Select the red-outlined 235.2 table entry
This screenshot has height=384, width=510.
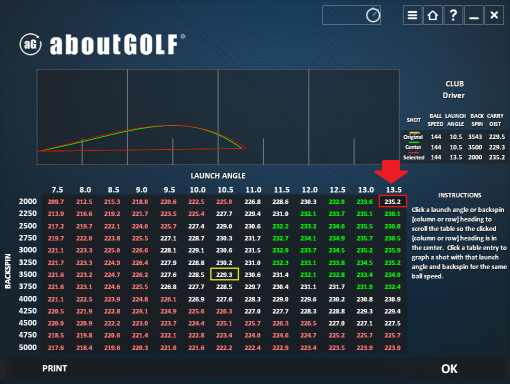coord(393,201)
